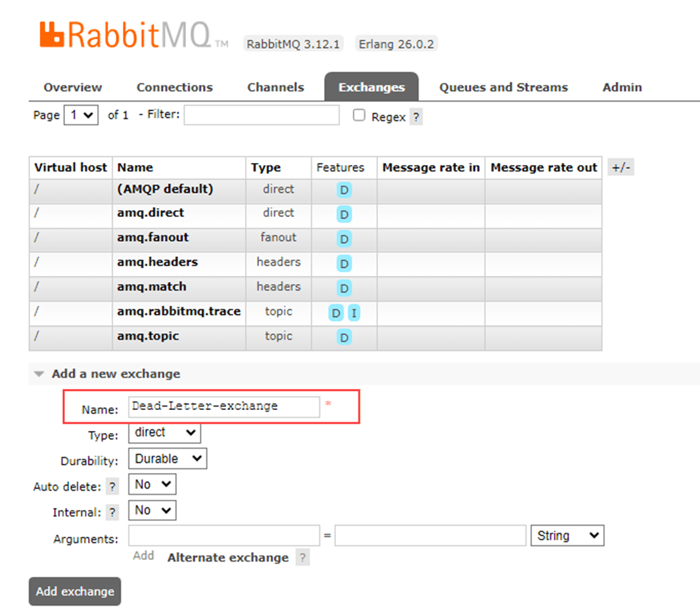Open the amq.fanout exchange
This screenshot has height=613, width=700.
pos(152,237)
